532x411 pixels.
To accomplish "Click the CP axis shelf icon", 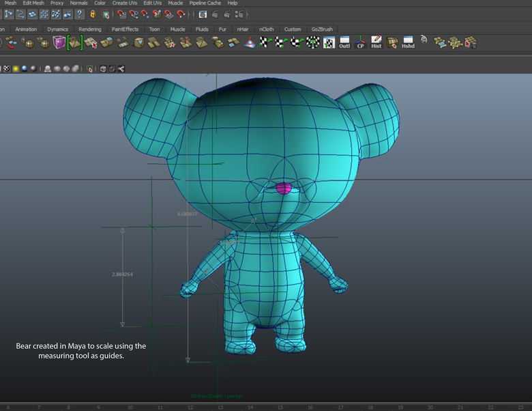I will (360, 43).
